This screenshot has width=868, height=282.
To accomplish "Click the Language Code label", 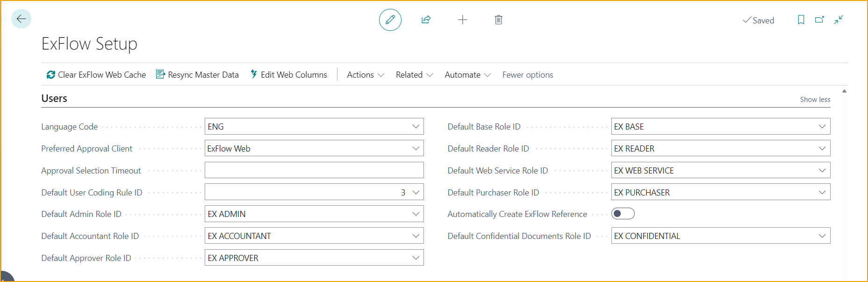I will (69, 127).
